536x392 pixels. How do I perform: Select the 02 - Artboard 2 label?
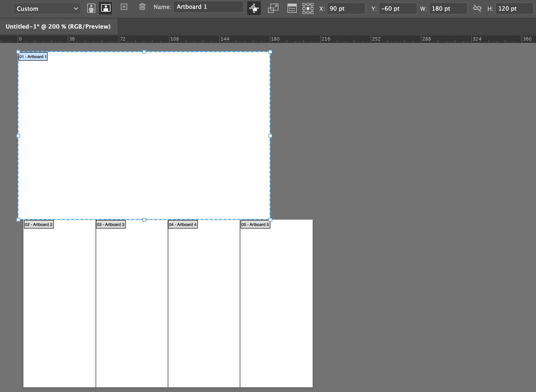[x=39, y=224]
